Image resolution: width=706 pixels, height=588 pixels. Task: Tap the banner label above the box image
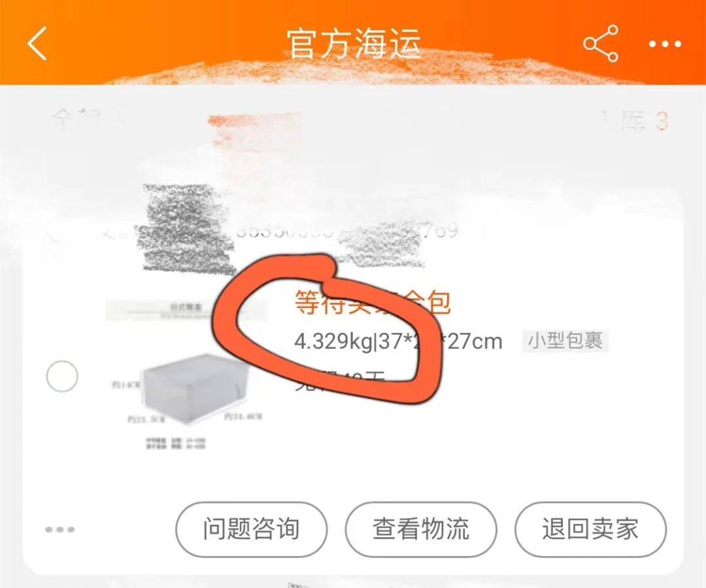click(186, 310)
